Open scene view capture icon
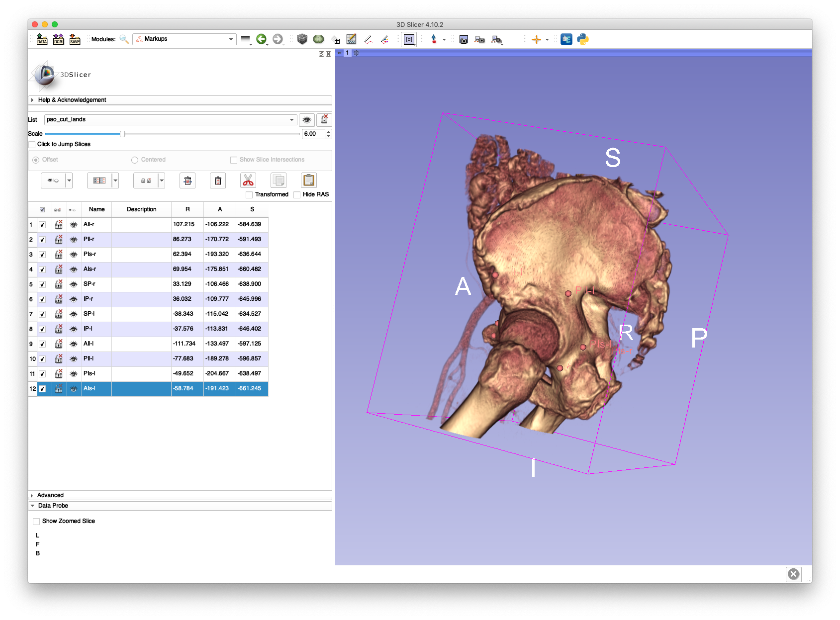 tap(479, 39)
